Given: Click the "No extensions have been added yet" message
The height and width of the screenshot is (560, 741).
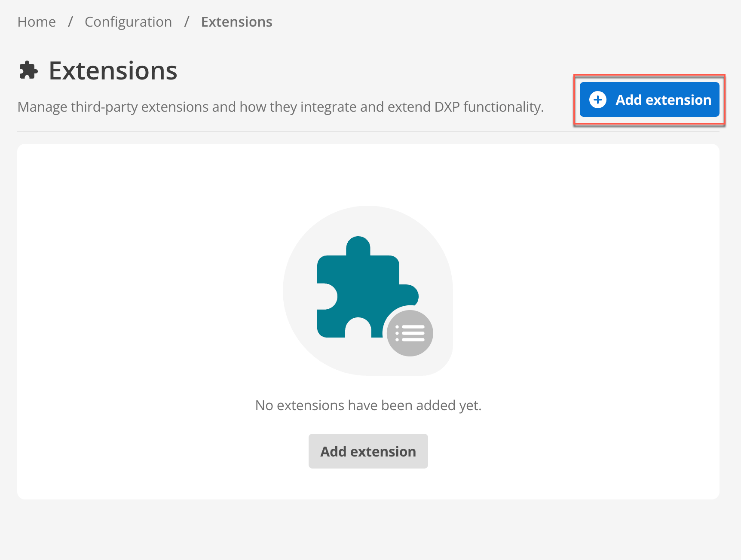Looking at the screenshot, I should [368, 405].
